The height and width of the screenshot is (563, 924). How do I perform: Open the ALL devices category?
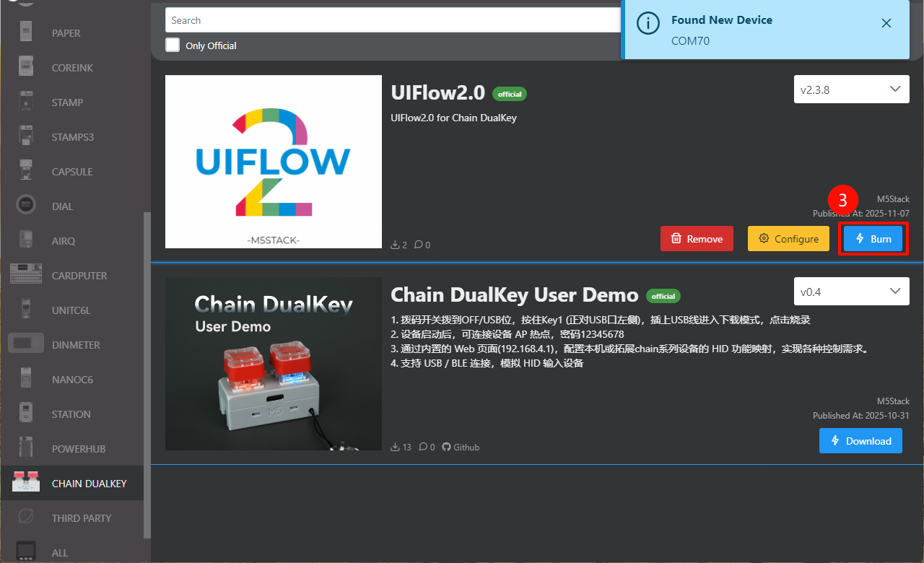tap(59, 552)
